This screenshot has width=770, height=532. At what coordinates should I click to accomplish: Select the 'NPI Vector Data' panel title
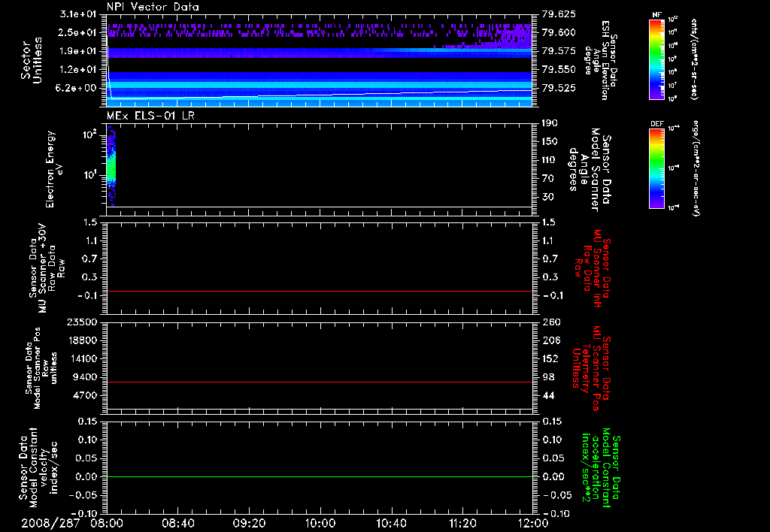pos(153,7)
